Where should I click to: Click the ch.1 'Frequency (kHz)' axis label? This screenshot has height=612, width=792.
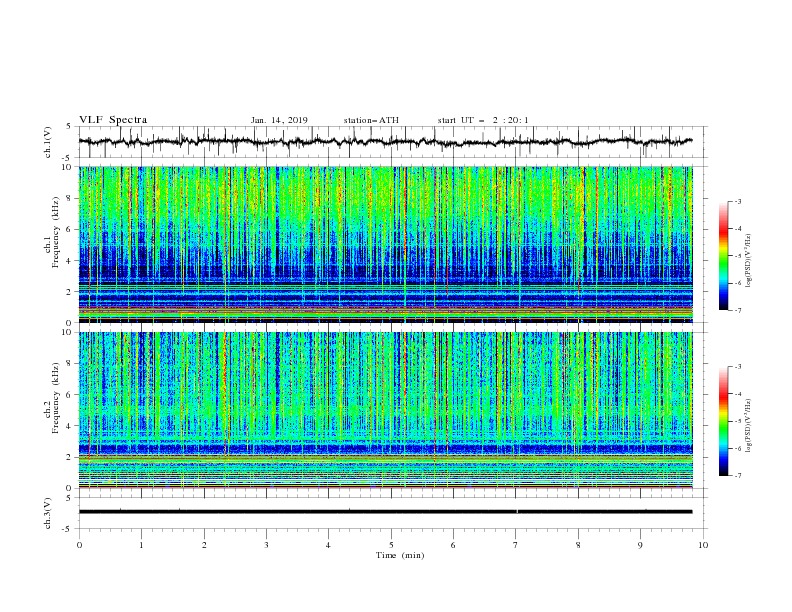(x=56, y=233)
